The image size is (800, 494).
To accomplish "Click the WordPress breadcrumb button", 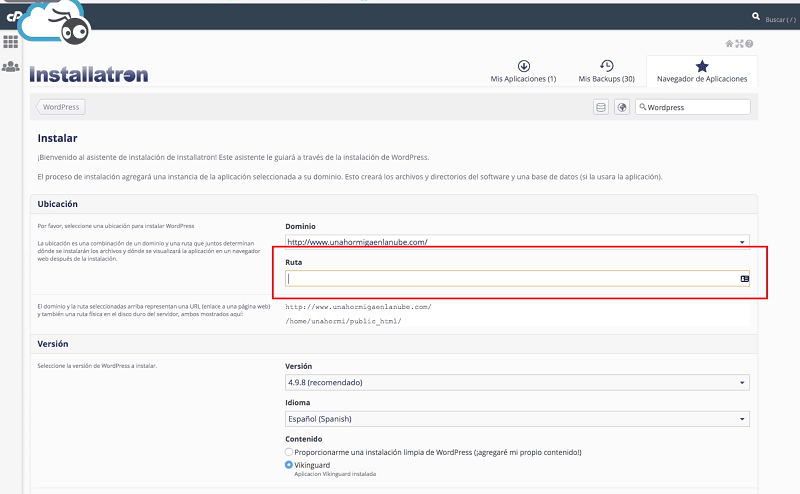I will click(61, 107).
